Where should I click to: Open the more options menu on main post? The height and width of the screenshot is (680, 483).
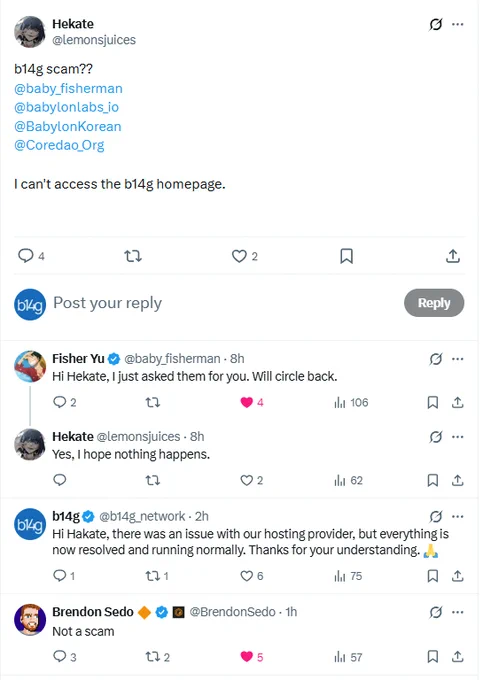point(457,24)
